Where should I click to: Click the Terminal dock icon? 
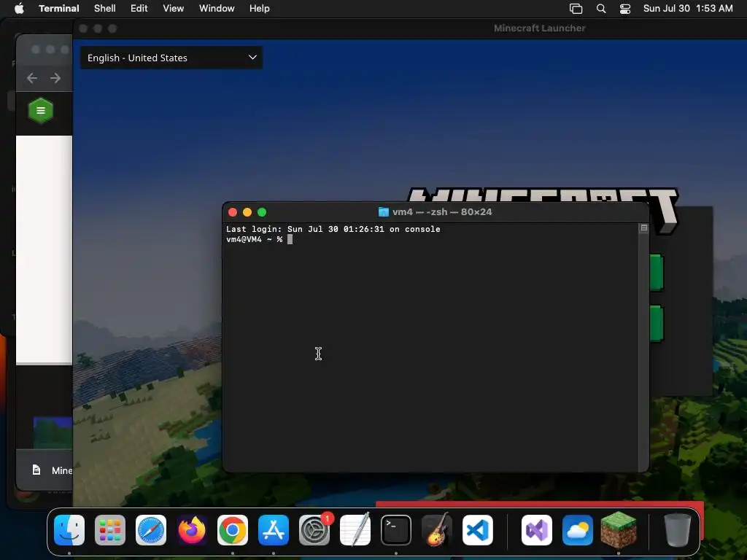[396, 530]
